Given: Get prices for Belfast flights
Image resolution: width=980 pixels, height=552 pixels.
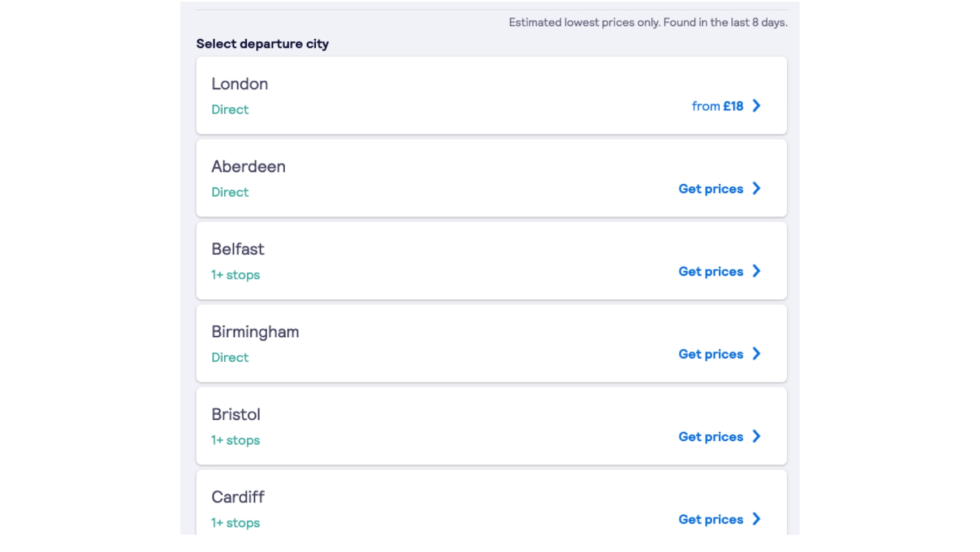Looking at the screenshot, I should click(x=710, y=271).
